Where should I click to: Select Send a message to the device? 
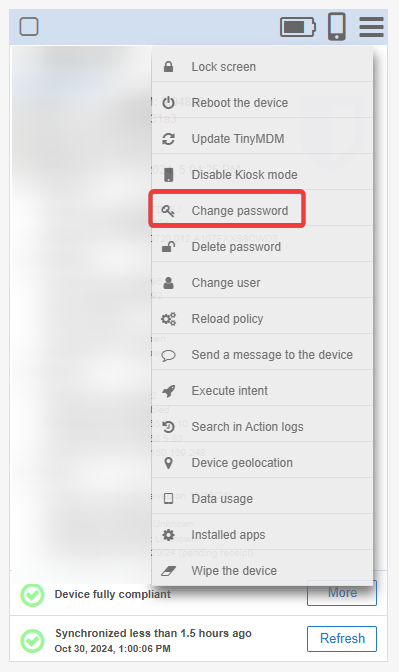pos(262,355)
